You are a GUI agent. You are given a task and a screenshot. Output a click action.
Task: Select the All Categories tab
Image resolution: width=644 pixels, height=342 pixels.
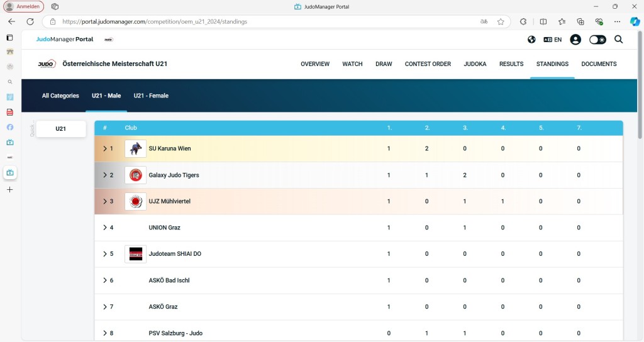(60, 96)
